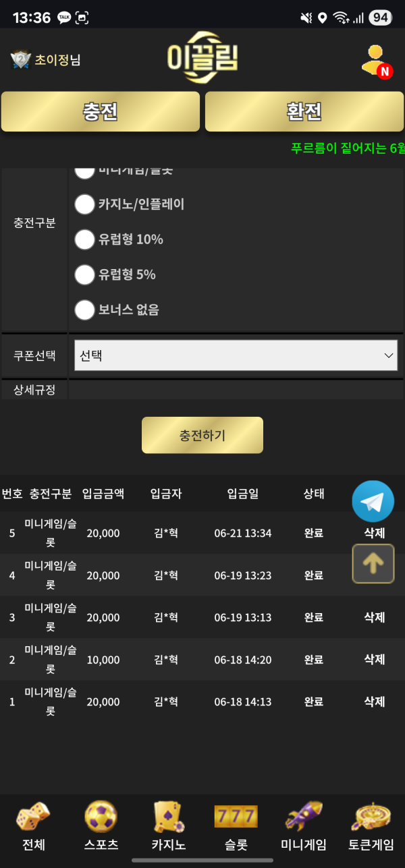Open the Telegram floating icon

373,501
